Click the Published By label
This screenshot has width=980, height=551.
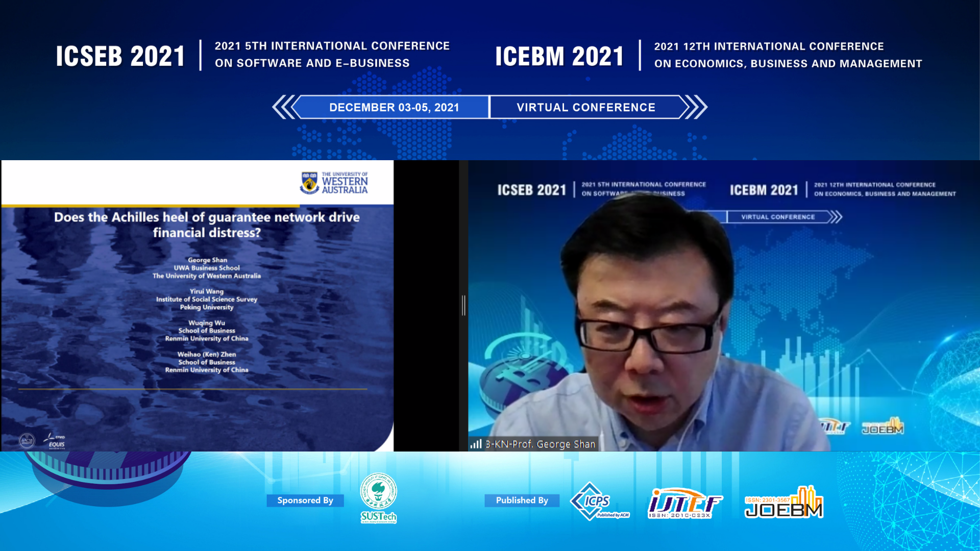point(522,500)
